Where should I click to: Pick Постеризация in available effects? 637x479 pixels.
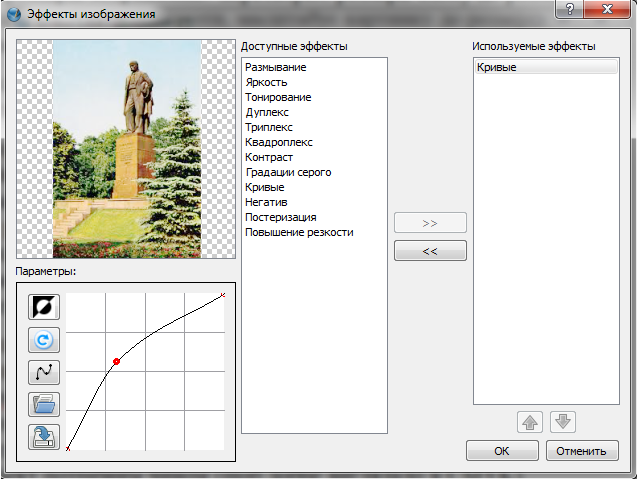[x=281, y=217]
